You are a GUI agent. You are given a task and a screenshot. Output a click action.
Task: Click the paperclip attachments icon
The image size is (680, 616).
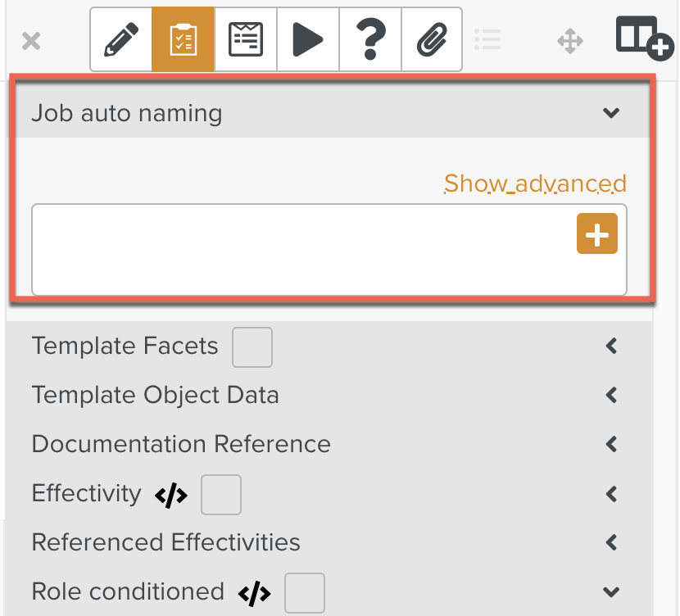pos(432,38)
